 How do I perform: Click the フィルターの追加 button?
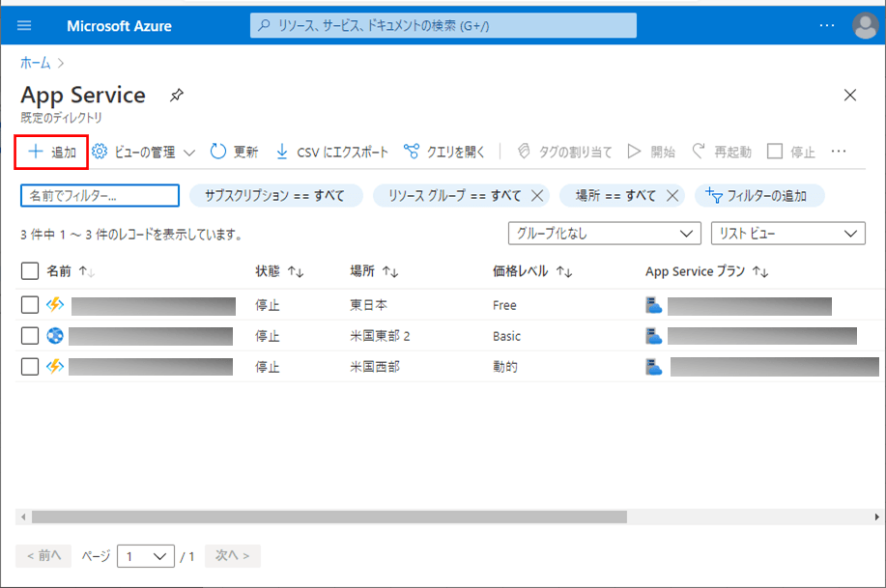coord(758,196)
